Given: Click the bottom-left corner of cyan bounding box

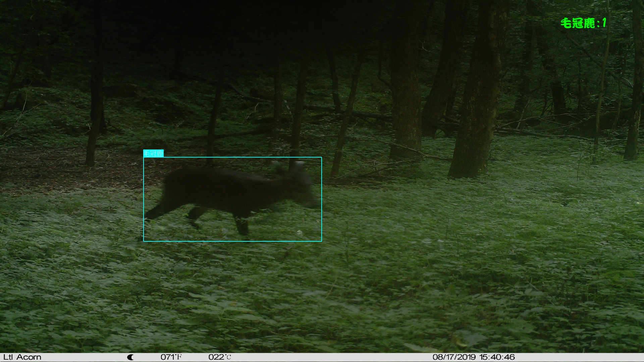Looking at the screenshot, I should (x=144, y=241).
